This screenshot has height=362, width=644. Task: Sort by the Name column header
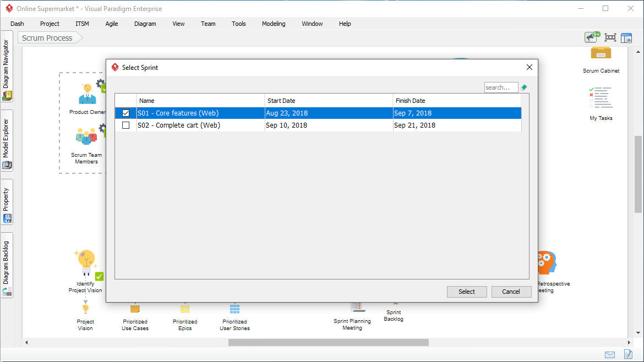(x=200, y=101)
